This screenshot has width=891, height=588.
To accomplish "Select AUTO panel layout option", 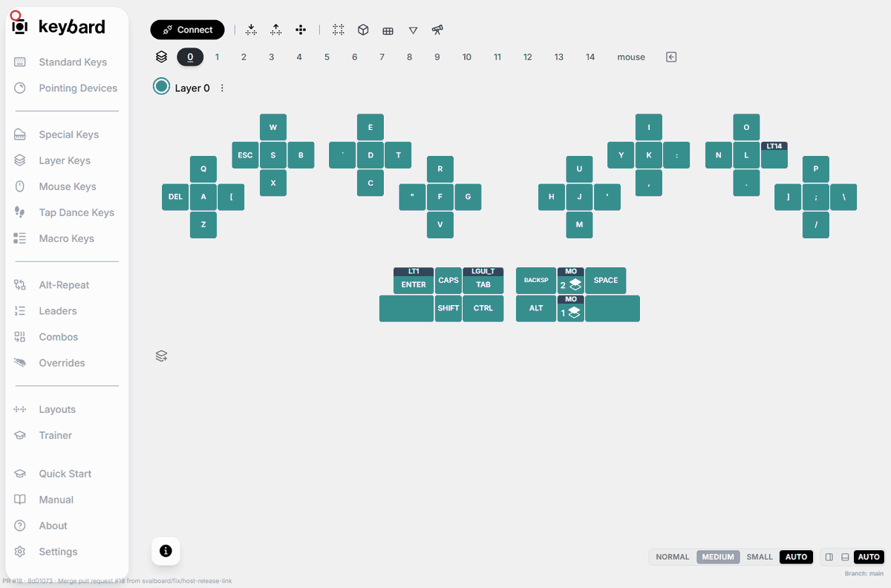I will pos(869,557).
